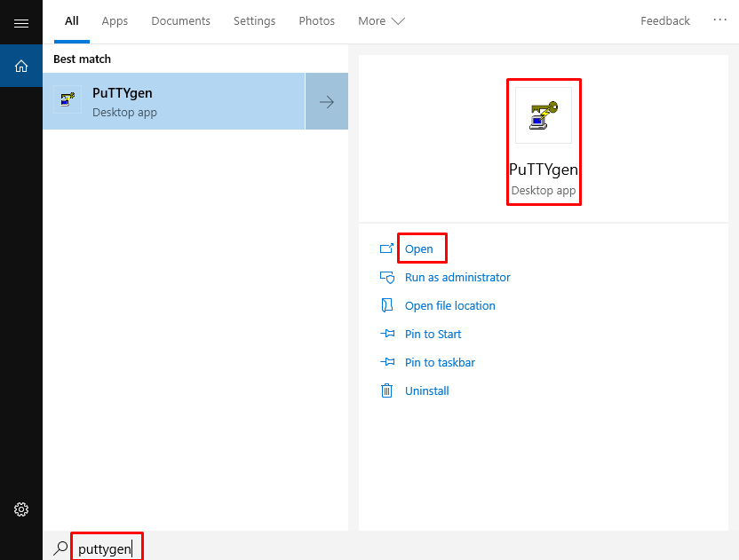Choose Open file location
This screenshot has height=560, width=739.
[450, 305]
